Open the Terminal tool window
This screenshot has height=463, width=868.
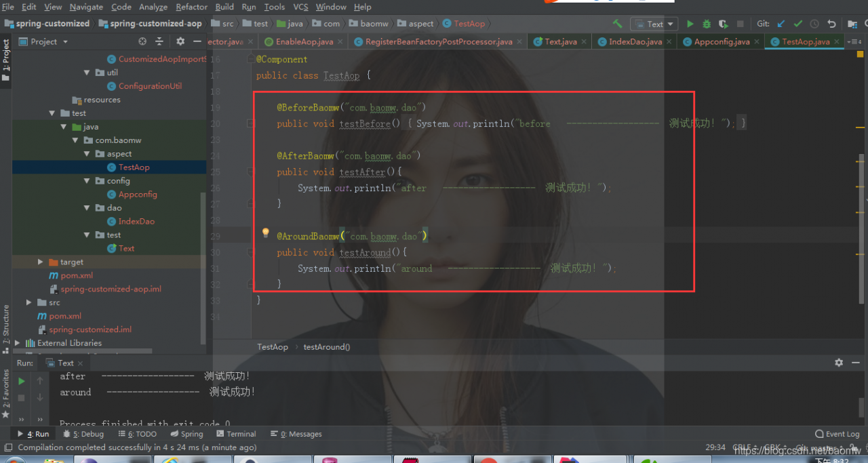[236, 434]
